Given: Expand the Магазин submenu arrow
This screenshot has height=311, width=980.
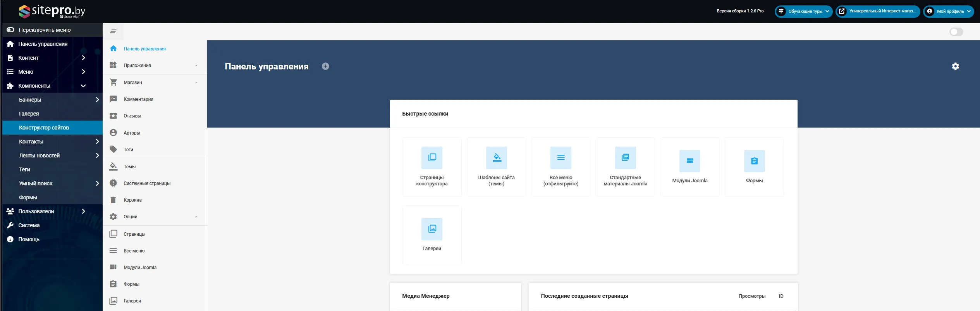Looking at the screenshot, I should pyautogui.click(x=196, y=83).
